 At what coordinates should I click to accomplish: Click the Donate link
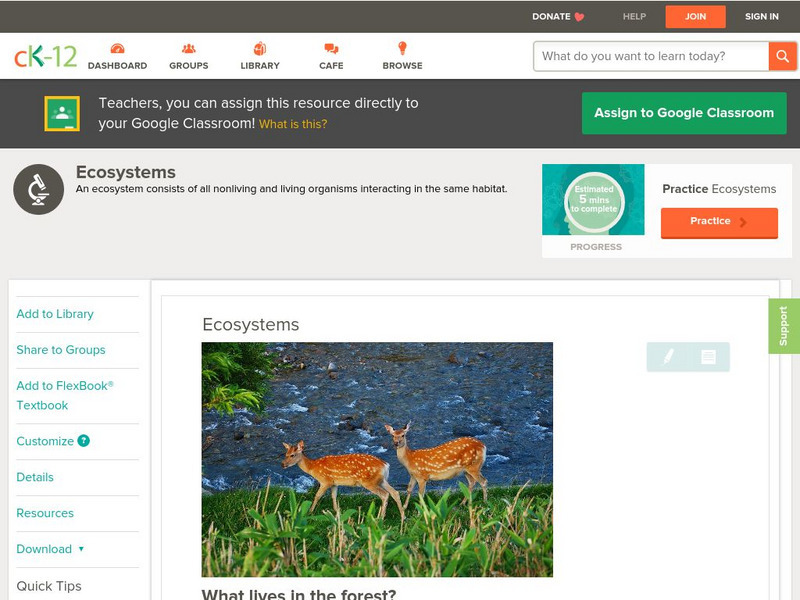(x=551, y=16)
